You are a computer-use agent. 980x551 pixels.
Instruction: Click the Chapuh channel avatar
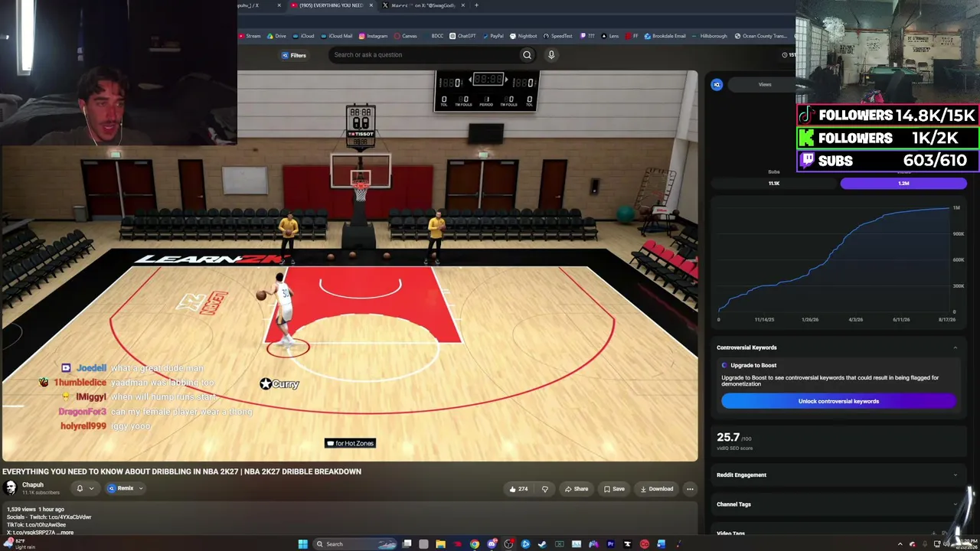[x=11, y=488]
